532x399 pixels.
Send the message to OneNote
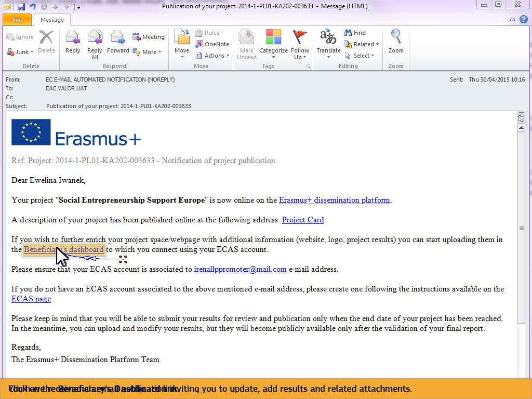coord(212,44)
